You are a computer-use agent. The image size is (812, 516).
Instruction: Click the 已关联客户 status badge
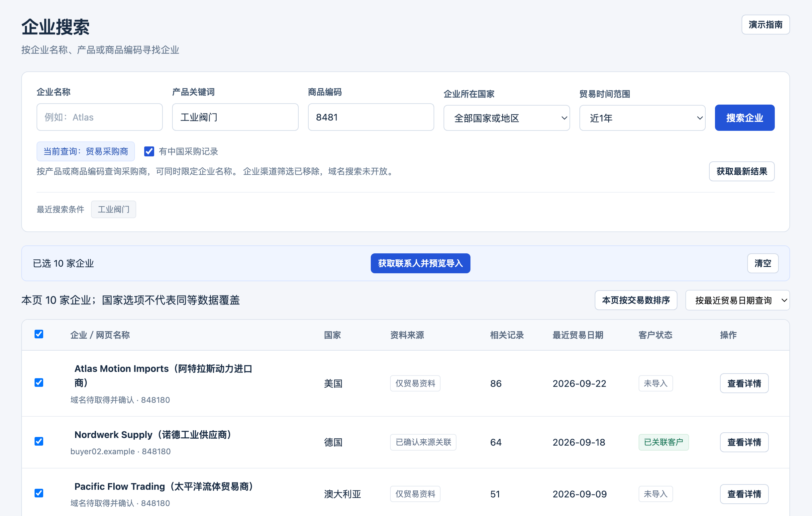pos(663,442)
